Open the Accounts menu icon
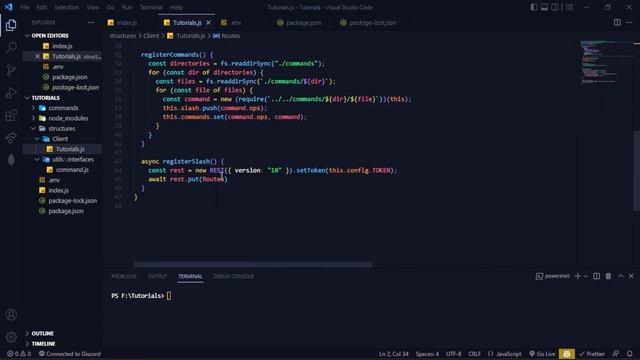Viewport: 640px width, 360px height. point(11,315)
